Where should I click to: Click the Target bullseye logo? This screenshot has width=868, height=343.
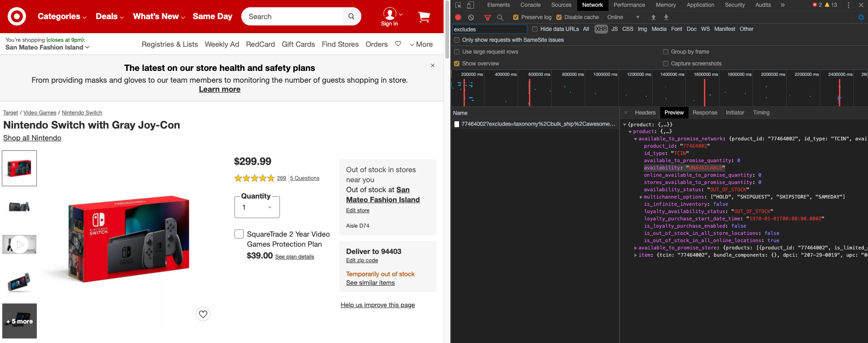(x=17, y=17)
